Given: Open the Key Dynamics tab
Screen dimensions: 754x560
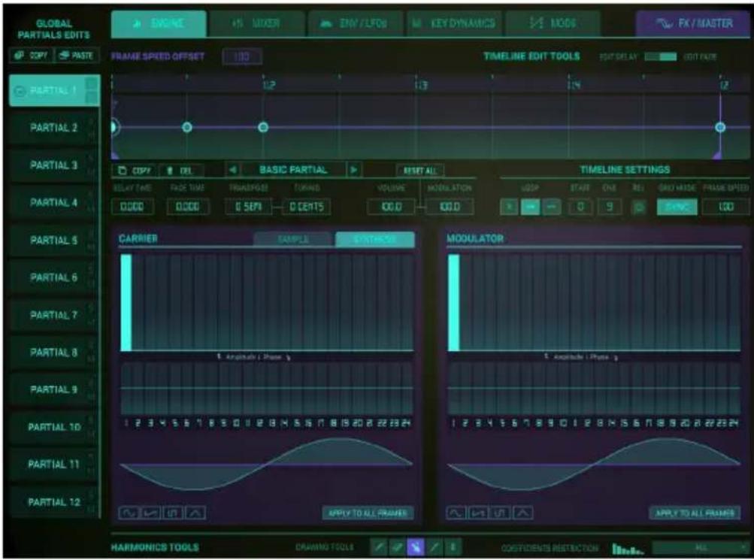Looking at the screenshot, I should pos(454,23).
